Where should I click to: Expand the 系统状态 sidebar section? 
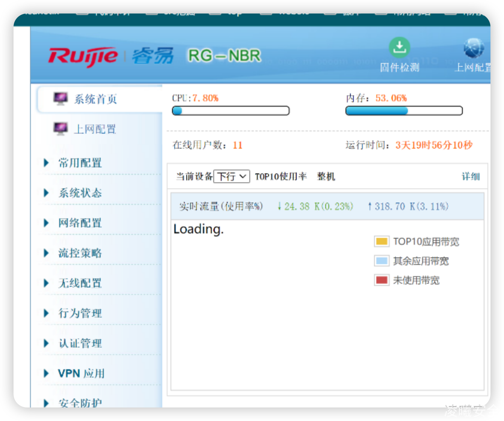(80, 193)
